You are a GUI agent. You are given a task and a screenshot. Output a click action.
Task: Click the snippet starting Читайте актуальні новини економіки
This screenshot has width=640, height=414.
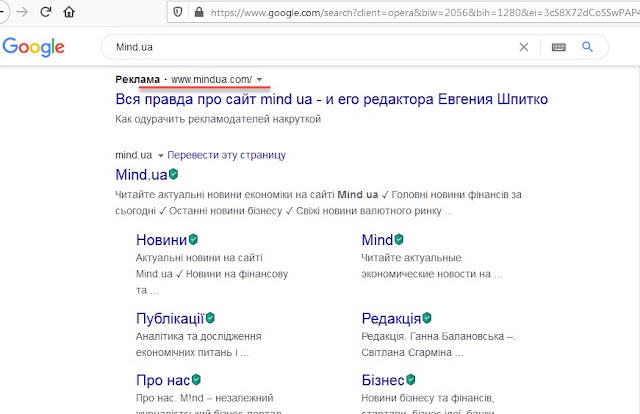pos(318,203)
